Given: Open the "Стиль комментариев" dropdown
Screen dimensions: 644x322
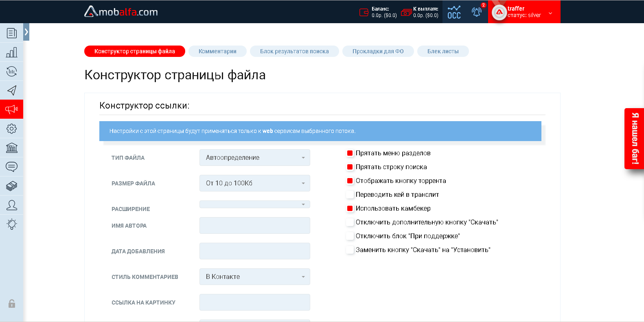Looking at the screenshot, I should 254,277.
